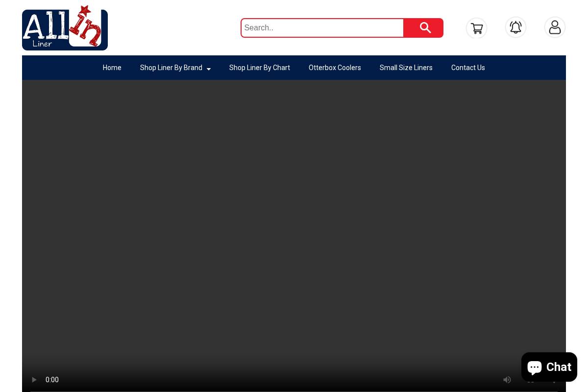
Task: Click the search magnifier icon
Action: (x=424, y=28)
